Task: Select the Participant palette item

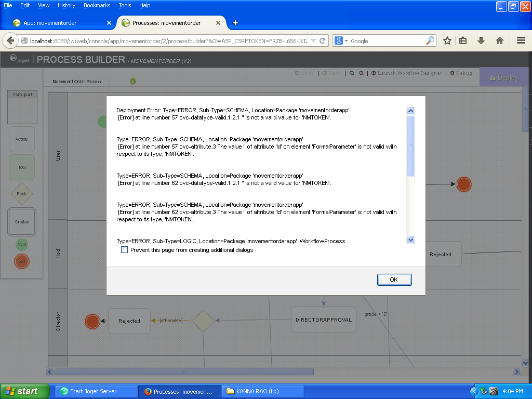Action: point(22,107)
